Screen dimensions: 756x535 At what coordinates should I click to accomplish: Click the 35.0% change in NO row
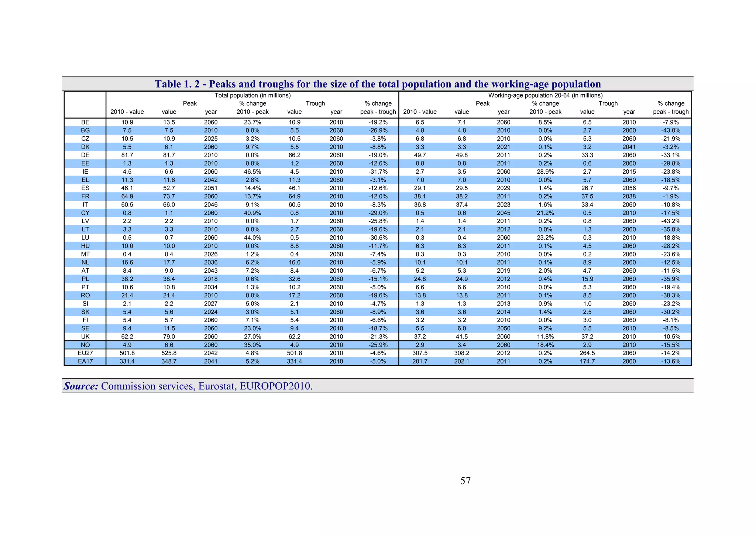(x=253, y=345)
